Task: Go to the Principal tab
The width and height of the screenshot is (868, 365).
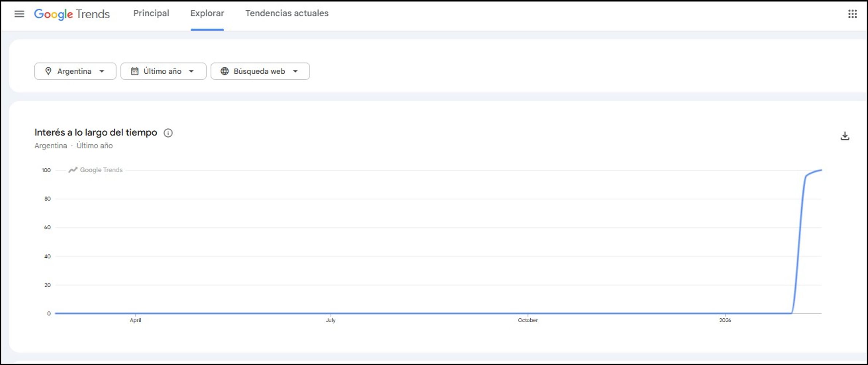Action: click(x=151, y=13)
